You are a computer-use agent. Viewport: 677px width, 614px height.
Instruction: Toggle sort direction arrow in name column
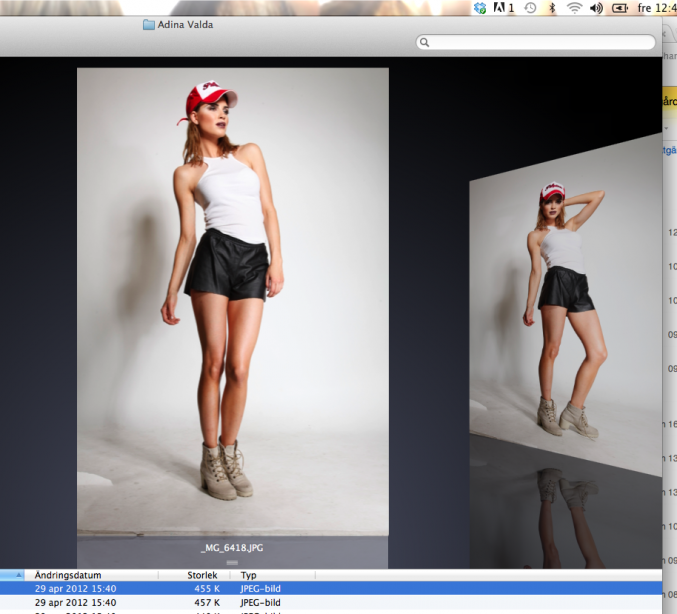click(19, 575)
